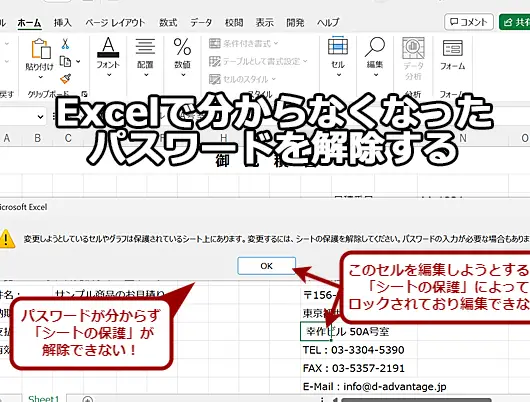Select the Sheet1 worksheet tab
The width and height of the screenshot is (530, 402).
pos(44,399)
